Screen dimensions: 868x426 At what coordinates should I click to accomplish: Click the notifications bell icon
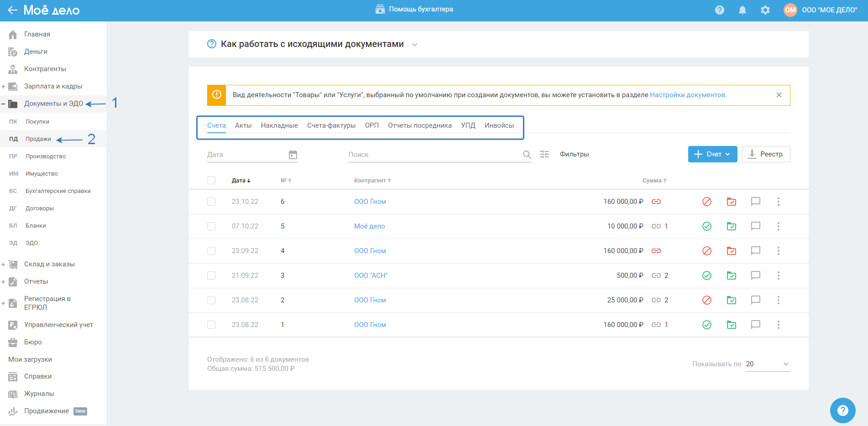[x=743, y=10]
